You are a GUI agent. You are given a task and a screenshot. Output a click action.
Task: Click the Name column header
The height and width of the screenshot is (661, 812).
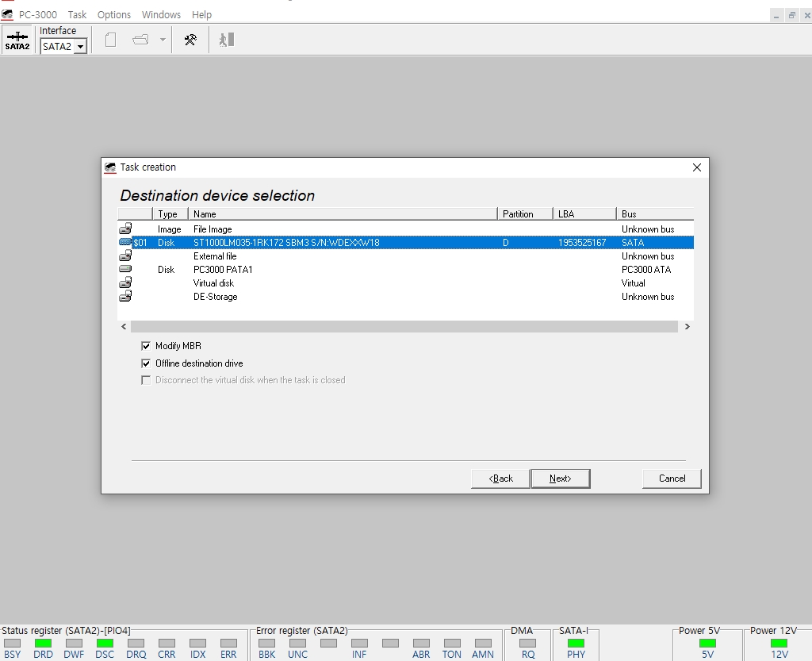pyautogui.click(x=343, y=214)
